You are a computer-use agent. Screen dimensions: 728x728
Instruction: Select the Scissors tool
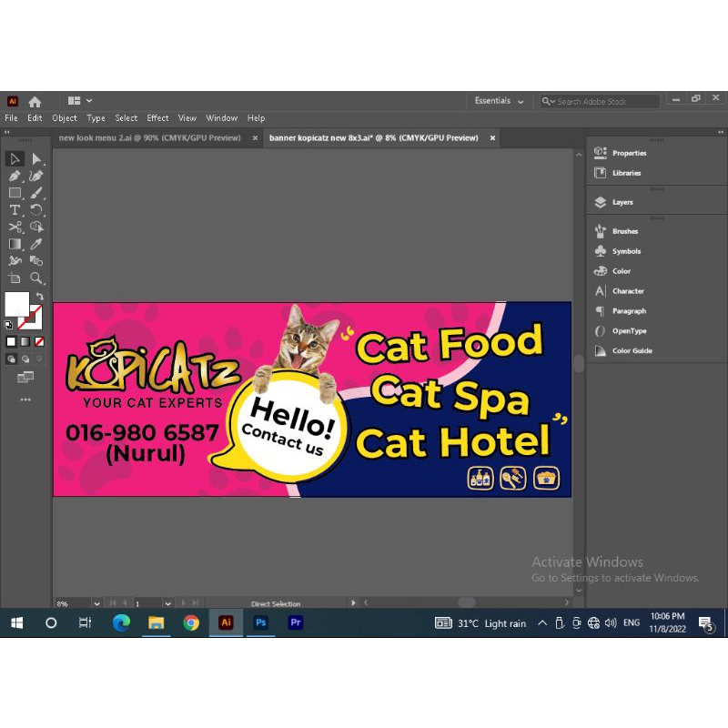tap(15, 227)
